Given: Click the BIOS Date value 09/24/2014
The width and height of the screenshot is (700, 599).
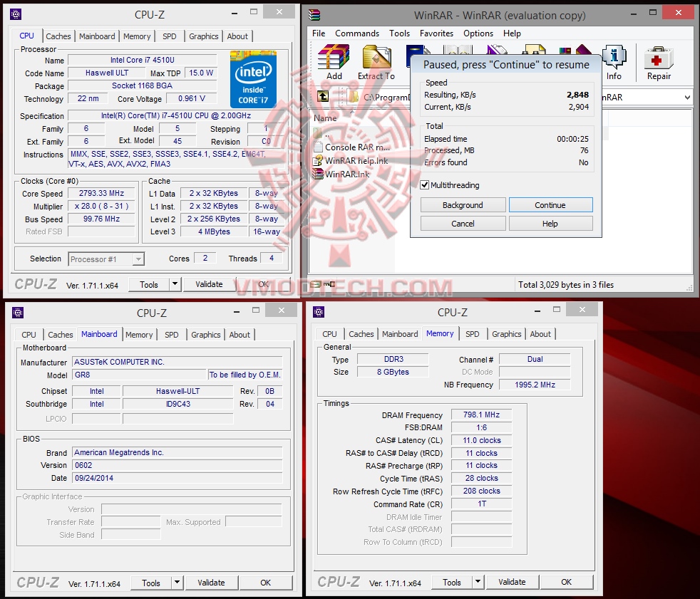Looking at the screenshot, I should 177,478.
